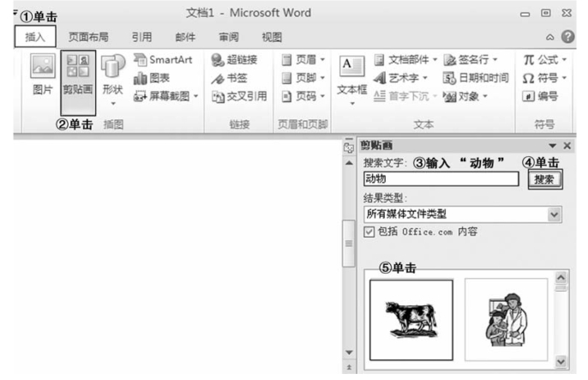Screen dimensions: 588x380
Task: Expand the 文本框 dropdown arrow
Action: tap(352, 103)
